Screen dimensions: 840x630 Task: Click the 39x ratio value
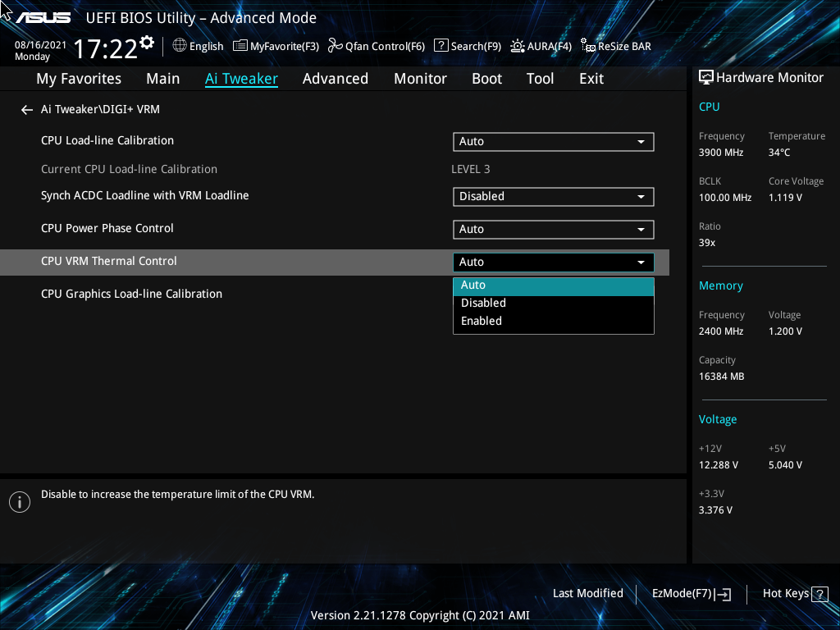pos(706,243)
